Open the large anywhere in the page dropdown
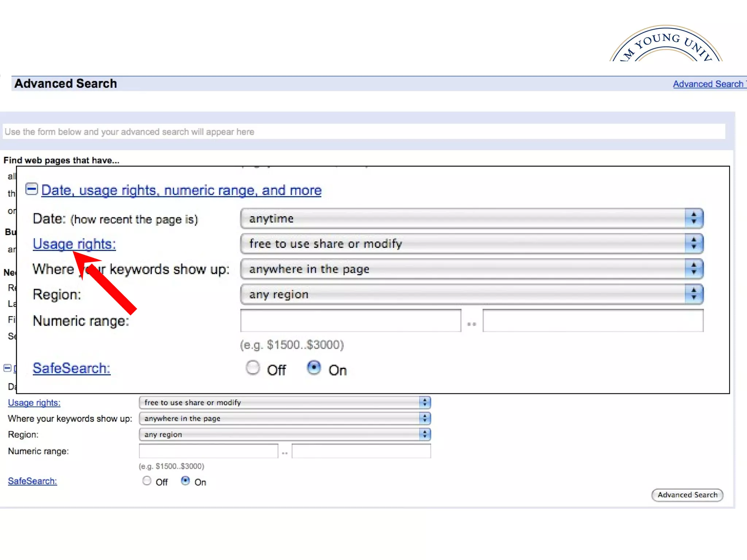The width and height of the screenshot is (747, 560). pyautogui.click(x=471, y=269)
